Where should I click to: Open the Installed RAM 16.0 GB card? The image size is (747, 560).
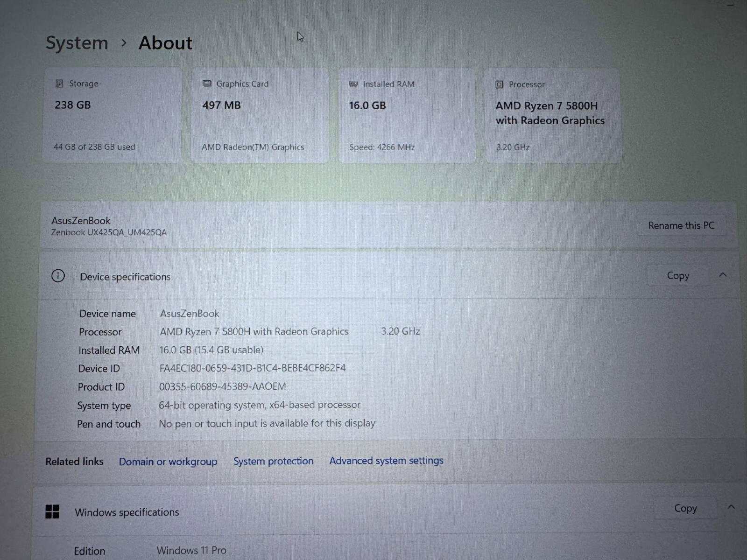407,116
